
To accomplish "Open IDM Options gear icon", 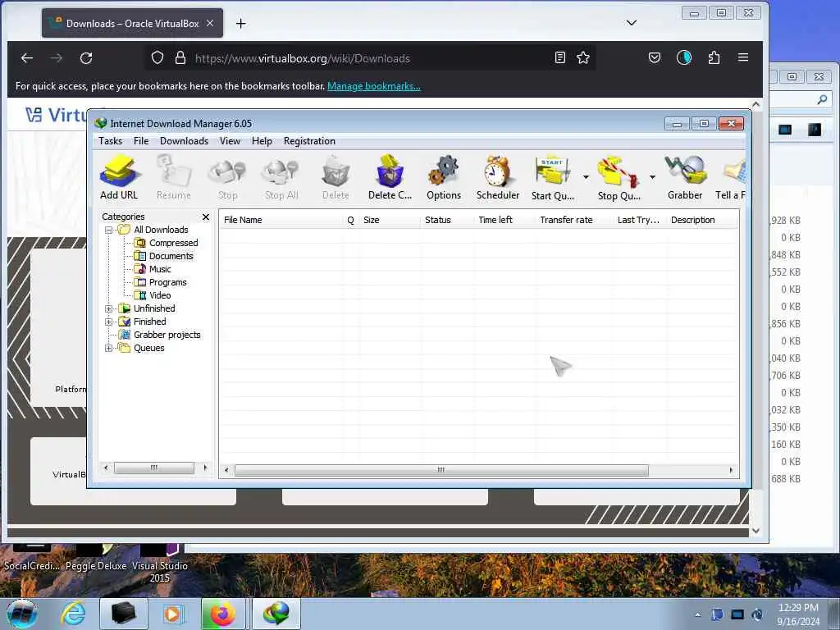I will pyautogui.click(x=444, y=177).
